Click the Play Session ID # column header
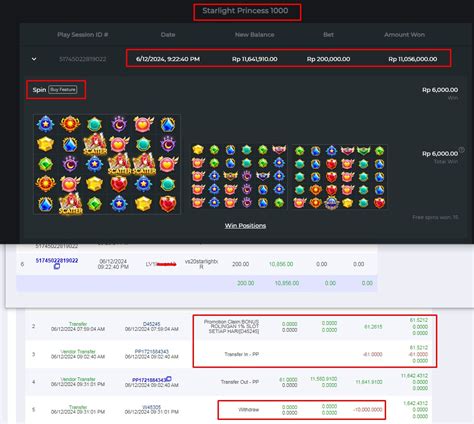Screen dimensions: 474x424 point(83,35)
